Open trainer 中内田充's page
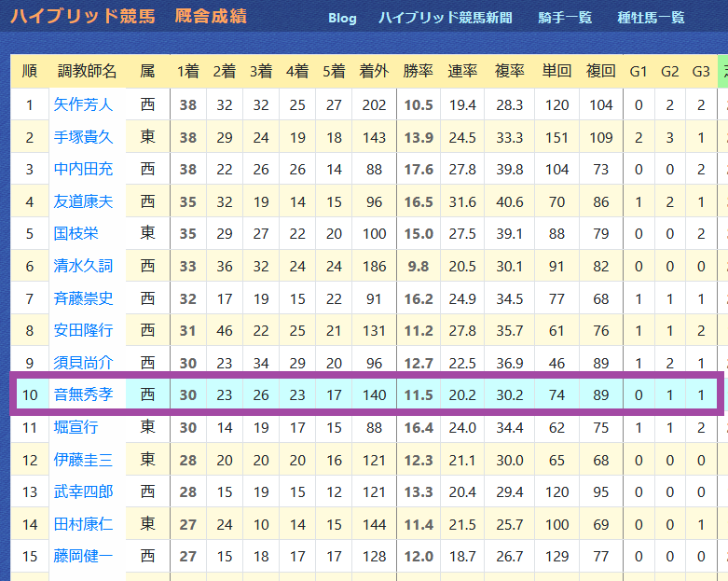The image size is (728, 581). point(83,169)
